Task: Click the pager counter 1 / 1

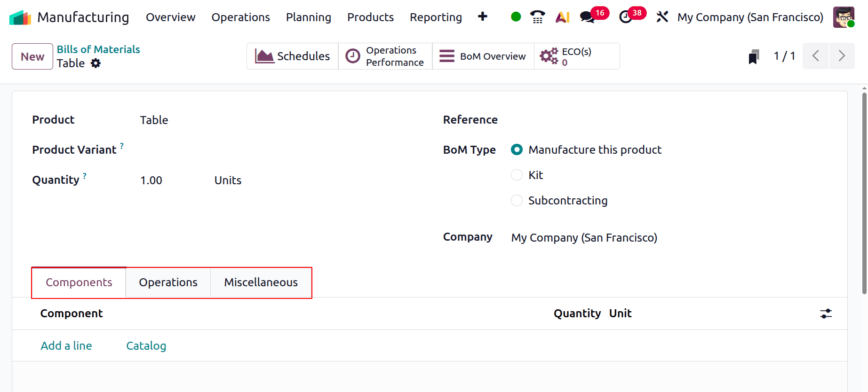Action: click(x=784, y=56)
